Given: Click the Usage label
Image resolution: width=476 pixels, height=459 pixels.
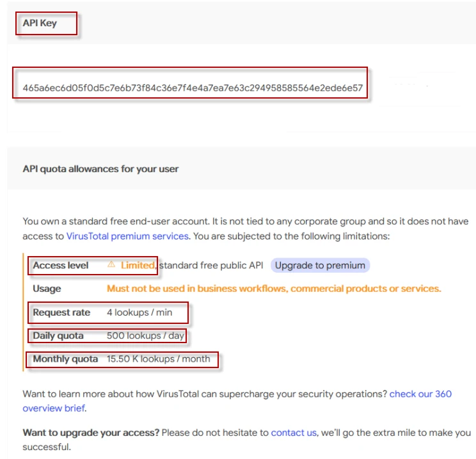Looking at the screenshot, I should [47, 289].
